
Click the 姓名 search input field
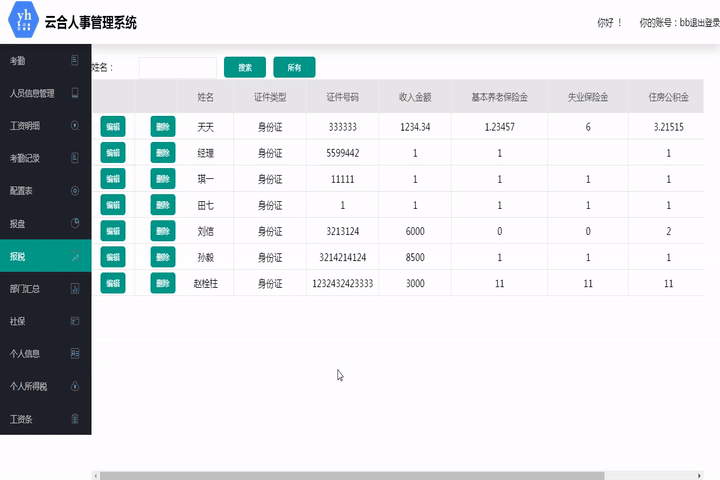click(177, 68)
